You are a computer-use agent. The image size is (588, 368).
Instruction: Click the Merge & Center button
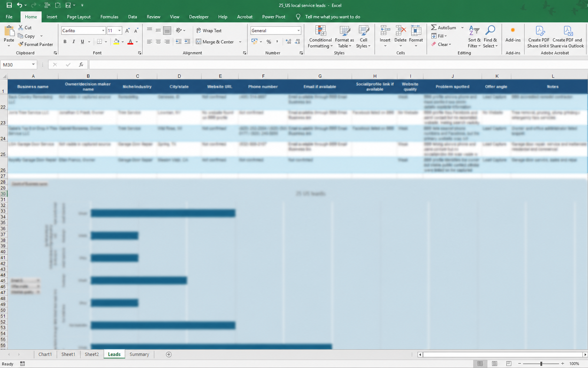click(215, 42)
